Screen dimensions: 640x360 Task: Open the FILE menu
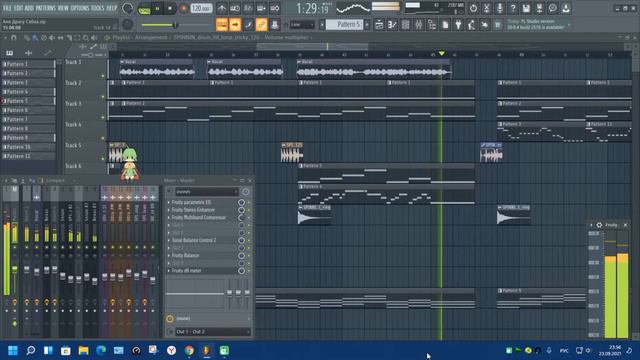click(x=7, y=8)
